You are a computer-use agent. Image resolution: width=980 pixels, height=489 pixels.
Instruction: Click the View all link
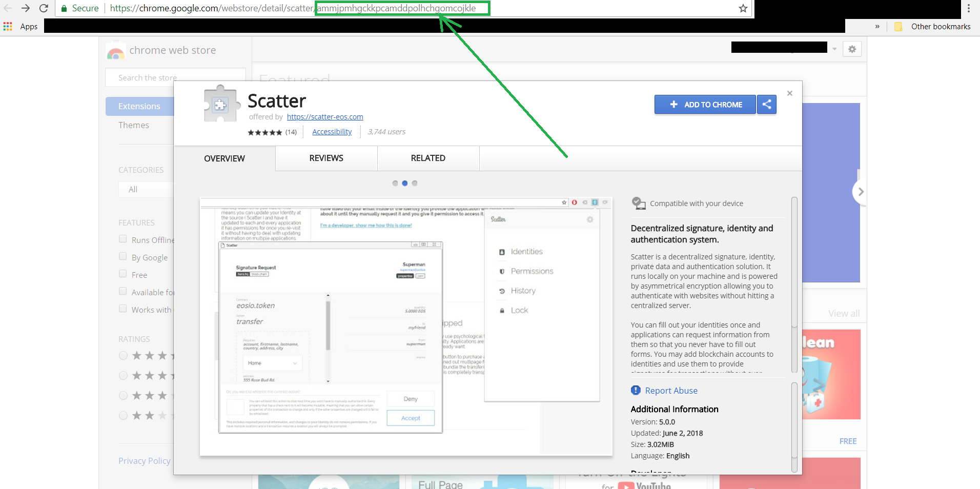844,314
